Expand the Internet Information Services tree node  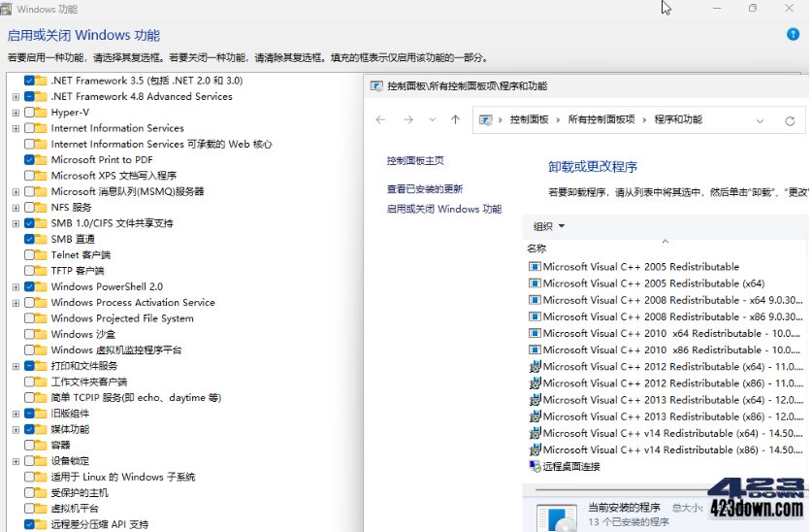(16, 128)
